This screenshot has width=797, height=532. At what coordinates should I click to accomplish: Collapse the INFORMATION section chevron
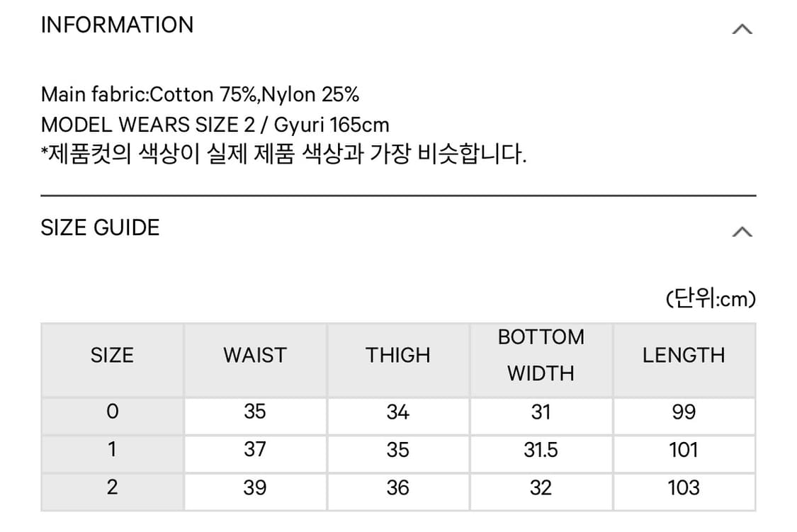coord(741,28)
